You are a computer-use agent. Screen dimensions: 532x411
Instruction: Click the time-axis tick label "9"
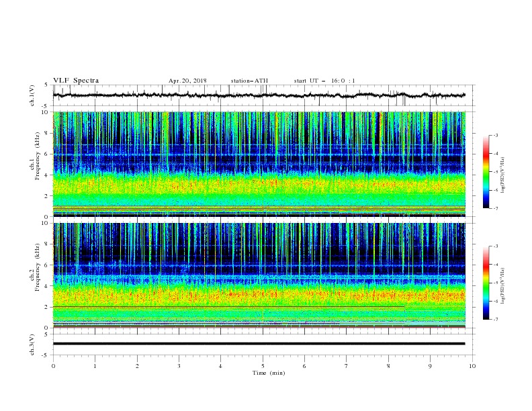[x=430, y=366]
